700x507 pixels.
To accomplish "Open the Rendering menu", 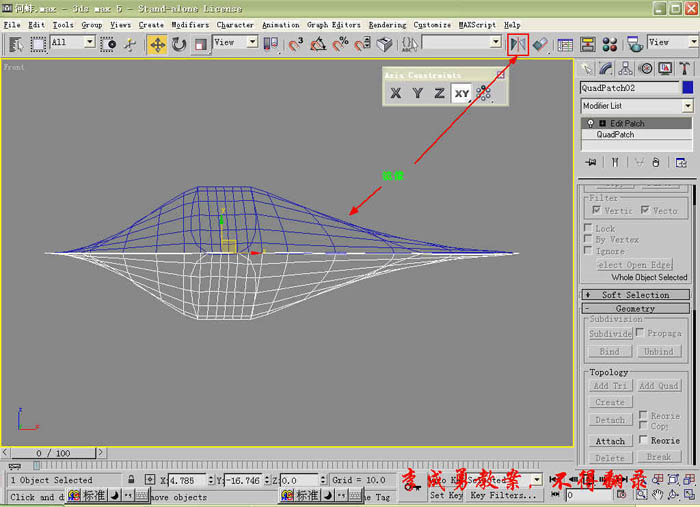I will 387,25.
